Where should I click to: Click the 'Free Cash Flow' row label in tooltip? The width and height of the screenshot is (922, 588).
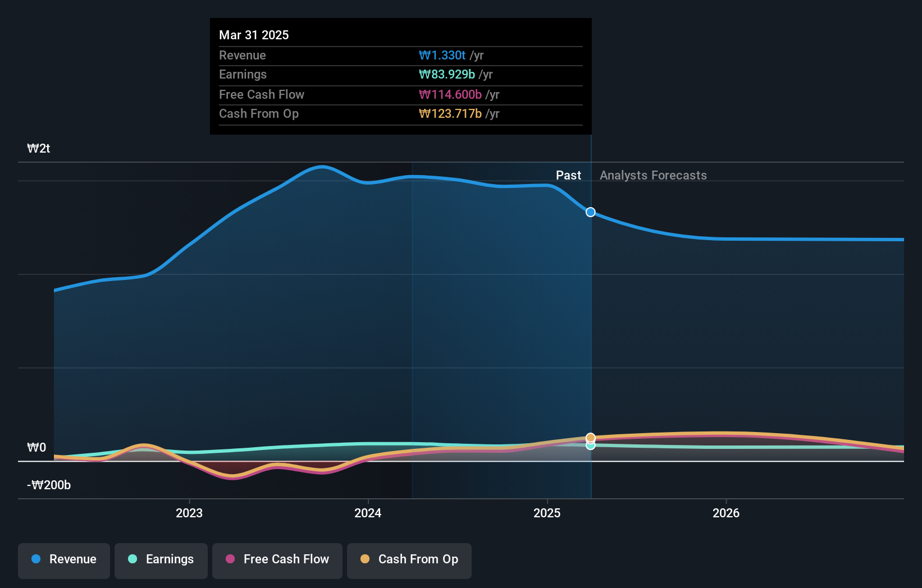point(262,94)
